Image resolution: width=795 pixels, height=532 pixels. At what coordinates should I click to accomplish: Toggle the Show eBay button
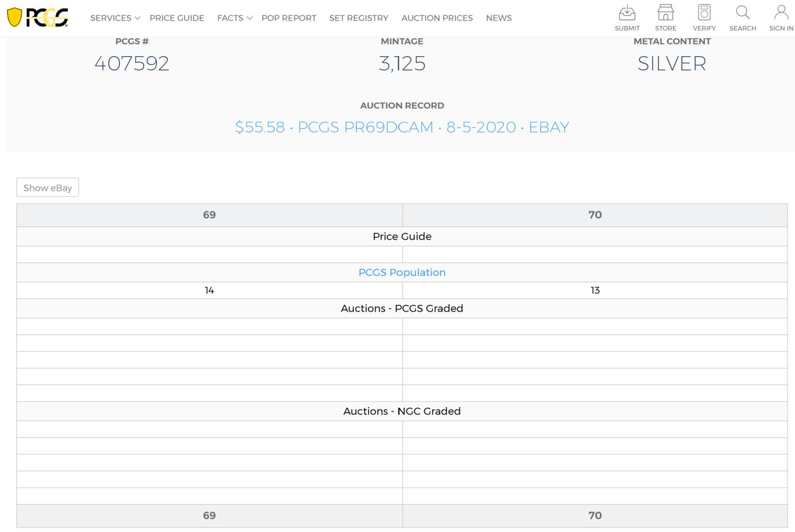pos(48,188)
